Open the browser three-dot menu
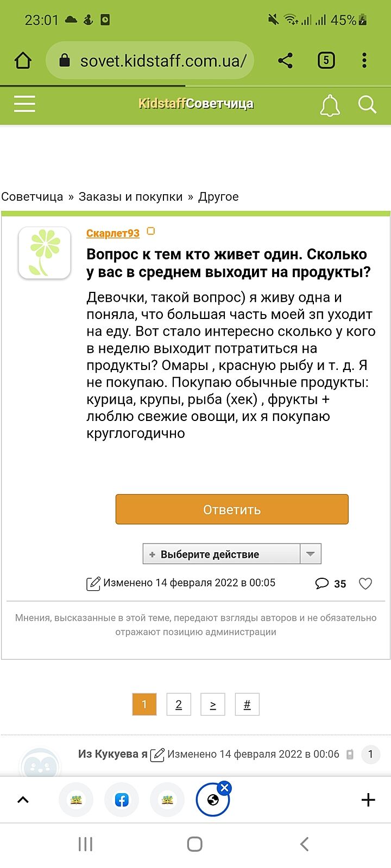This screenshot has height=868, width=391. [364, 60]
